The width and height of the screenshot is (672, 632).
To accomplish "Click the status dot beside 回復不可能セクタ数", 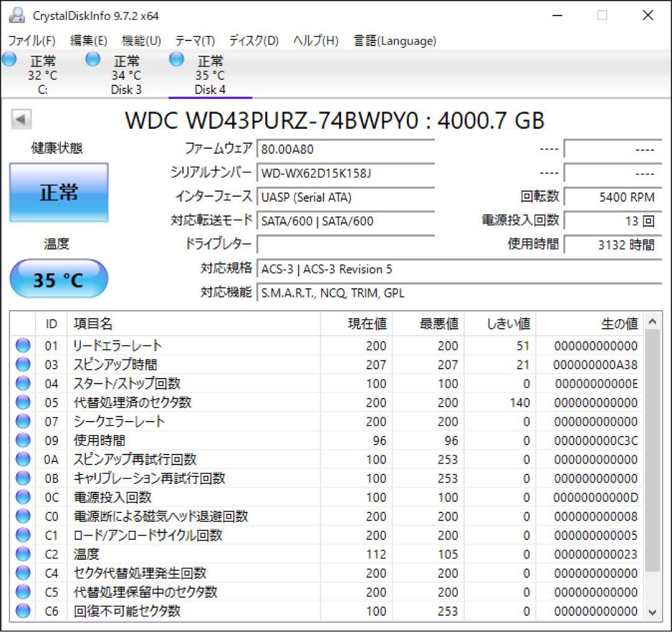I will [x=22, y=611].
